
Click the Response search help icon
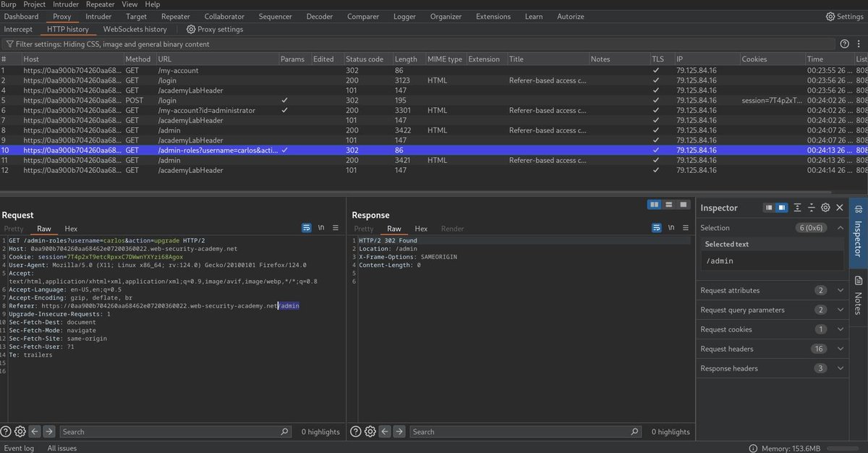(x=356, y=431)
